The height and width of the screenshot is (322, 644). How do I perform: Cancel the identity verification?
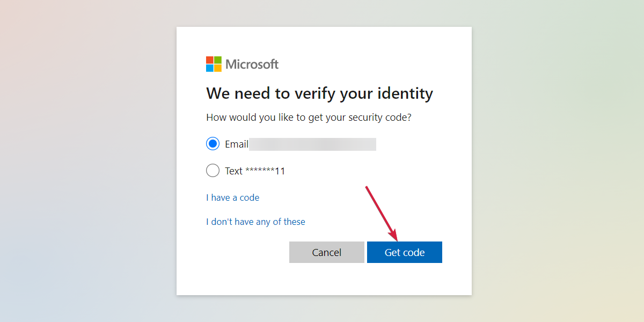click(327, 252)
